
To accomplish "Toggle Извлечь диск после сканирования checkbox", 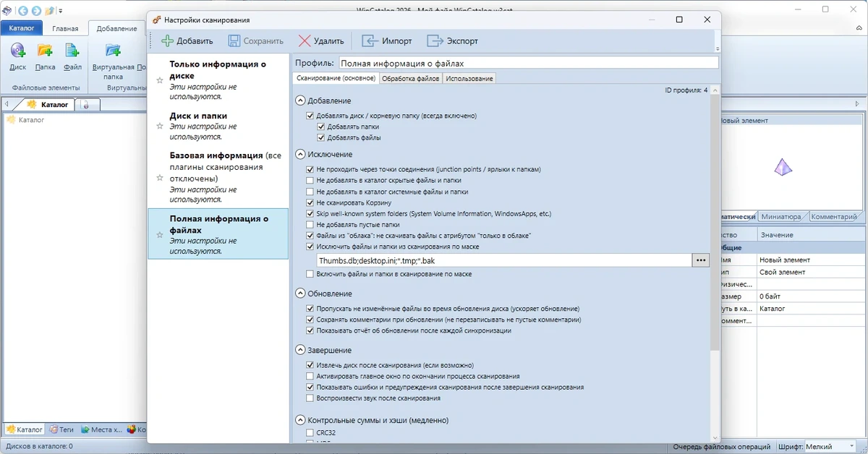I will tap(310, 365).
